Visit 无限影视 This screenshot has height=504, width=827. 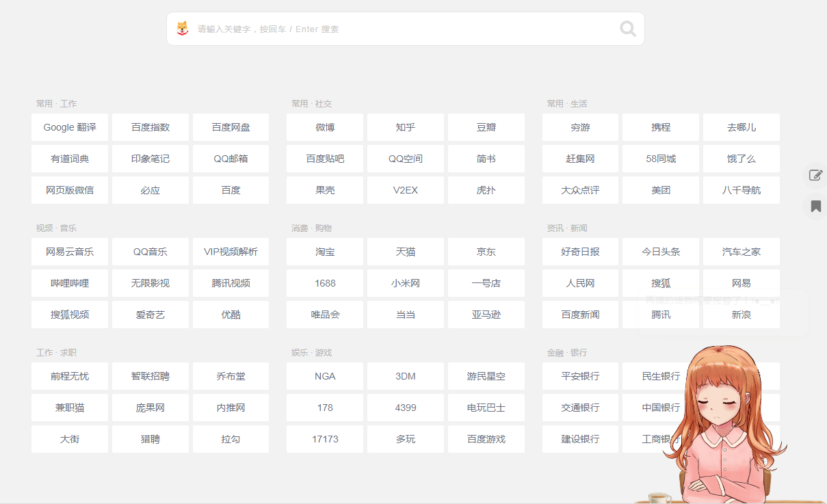[x=150, y=283]
